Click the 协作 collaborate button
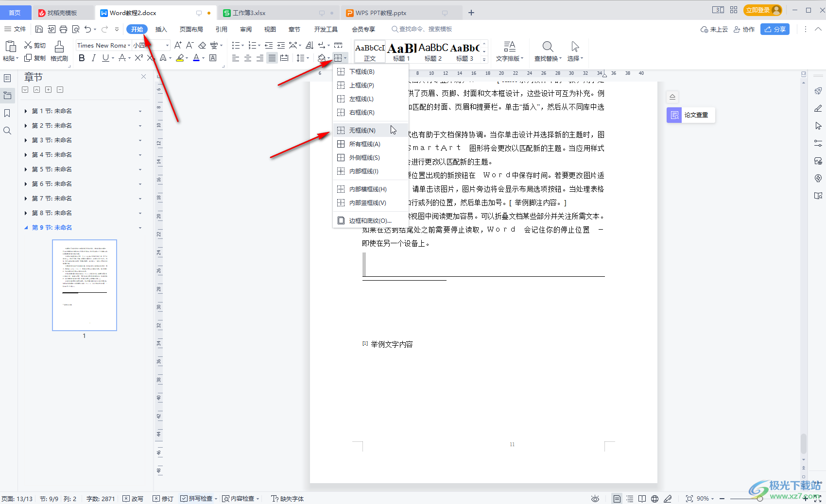Image resolution: width=826 pixels, height=504 pixels. tap(744, 29)
